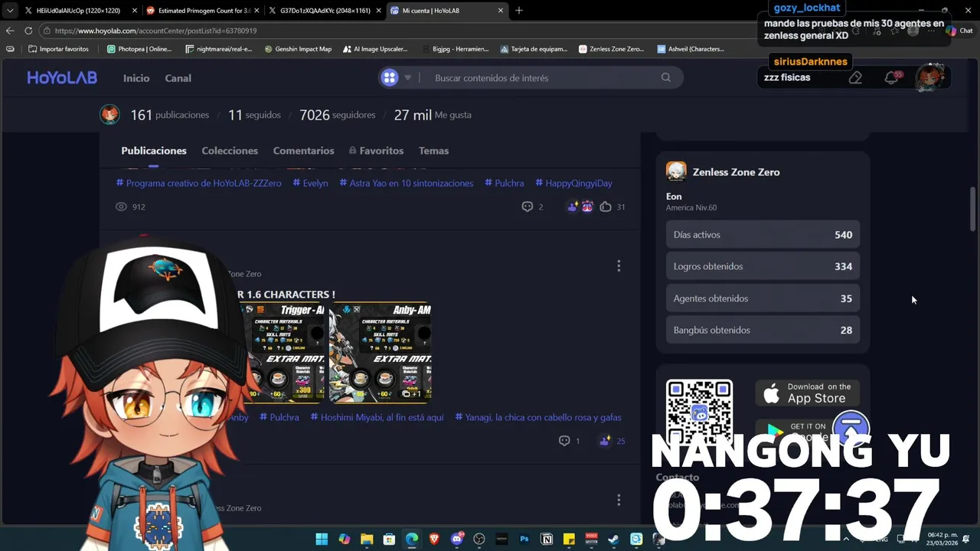Open the 'Ashveil (Characters...' bookmark

pos(691,49)
